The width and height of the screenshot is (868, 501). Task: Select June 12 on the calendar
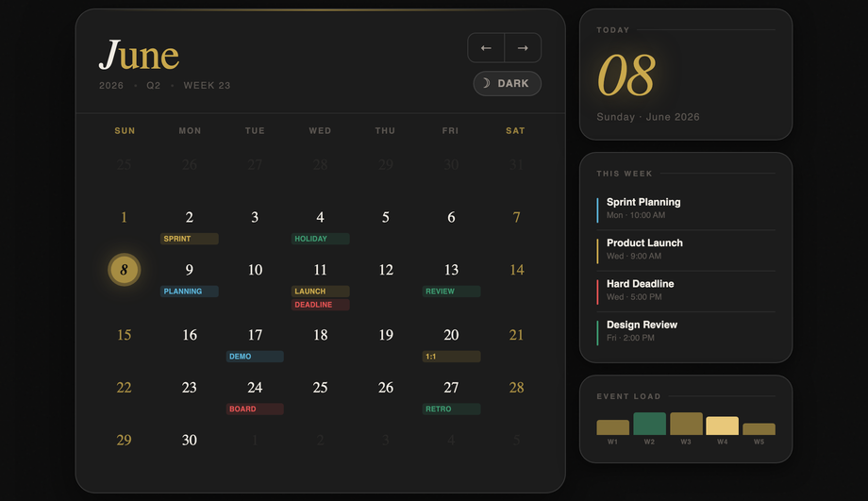click(x=386, y=270)
